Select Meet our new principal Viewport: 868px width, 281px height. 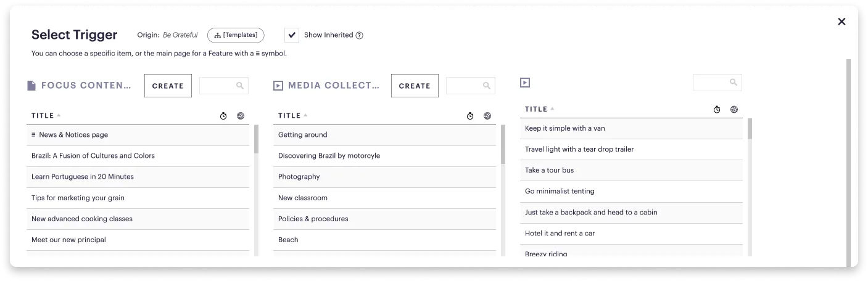point(138,240)
